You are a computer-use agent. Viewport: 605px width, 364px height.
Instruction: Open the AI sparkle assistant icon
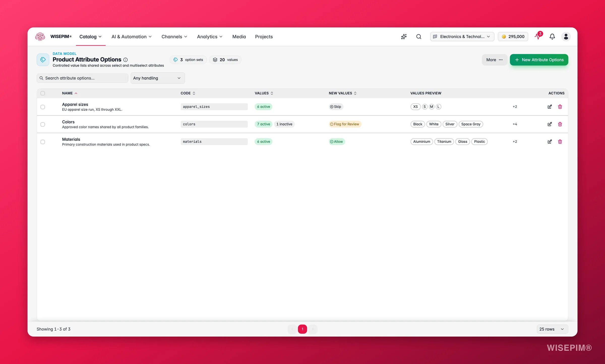click(x=404, y=37)
